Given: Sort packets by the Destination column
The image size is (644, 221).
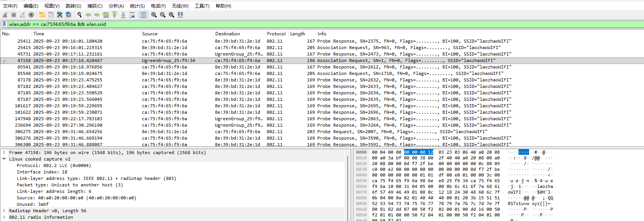Looking at the screenshot, I should pyautogui.click(x=239, y=34).
